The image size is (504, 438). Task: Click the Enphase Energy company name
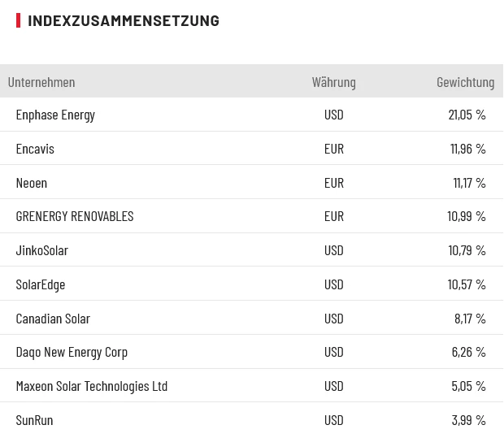(x=55, y=115)
